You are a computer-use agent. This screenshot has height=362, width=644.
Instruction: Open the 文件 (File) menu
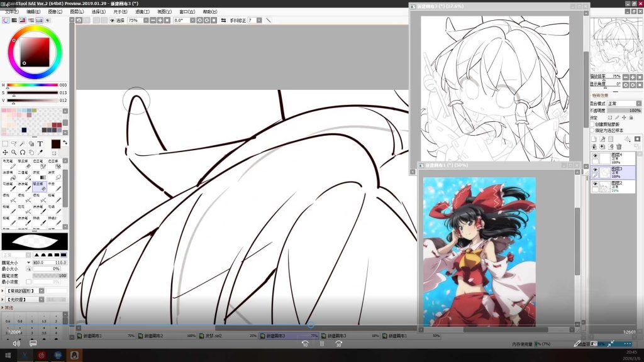11,12
